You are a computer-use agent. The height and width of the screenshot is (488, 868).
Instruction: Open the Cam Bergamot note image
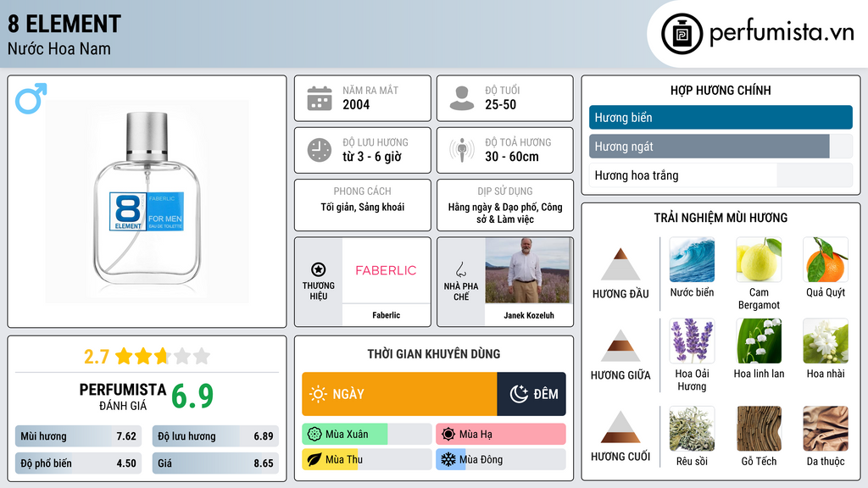tap(759, 259)
